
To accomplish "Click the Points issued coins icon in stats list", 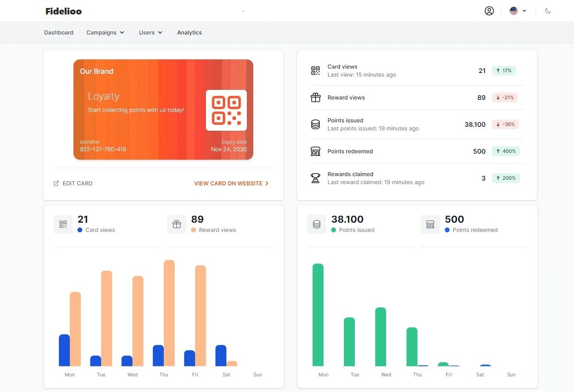I will click(x=315, y=124).
